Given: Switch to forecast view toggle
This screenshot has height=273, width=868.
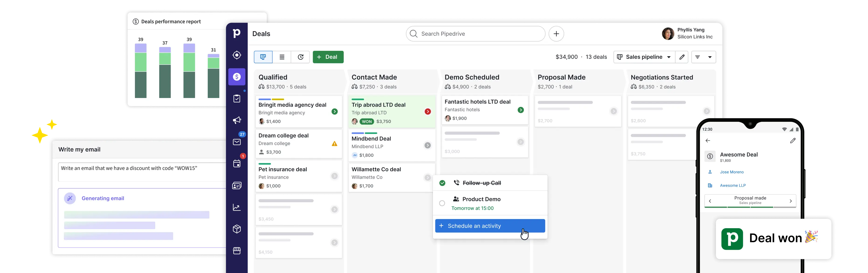Looking at the screenshot, I should [x=301, y=57].
